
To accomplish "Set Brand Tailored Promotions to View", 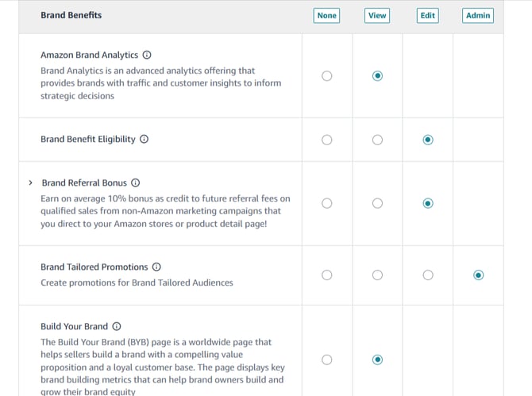I will 377,275.
